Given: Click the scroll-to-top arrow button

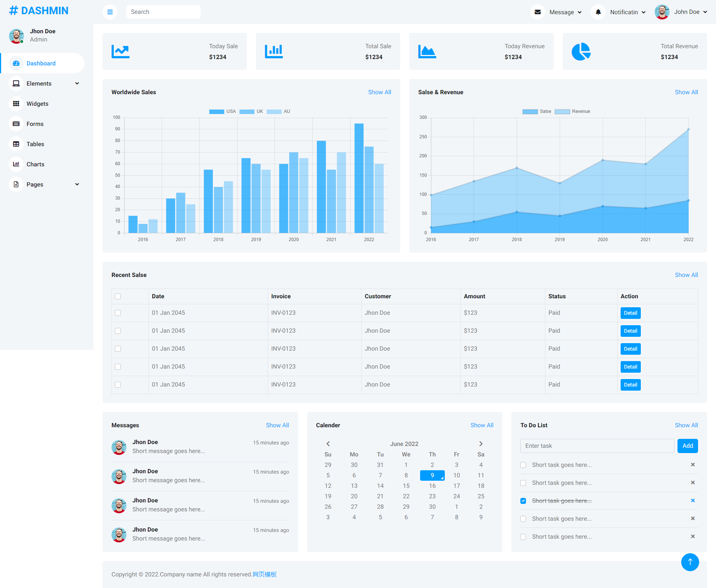Looking at the screenshot, I should [690, 562].
